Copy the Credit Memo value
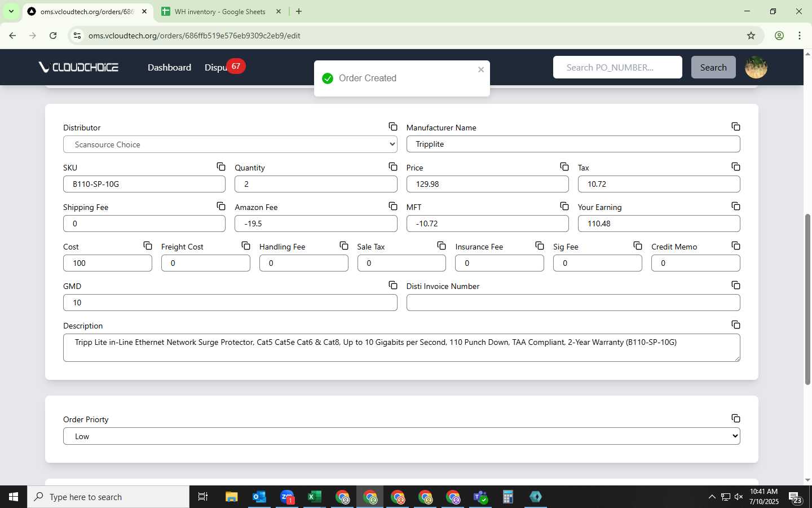This screenshot has width=812, height=508. pyautogui.click(x=736, y=246)
